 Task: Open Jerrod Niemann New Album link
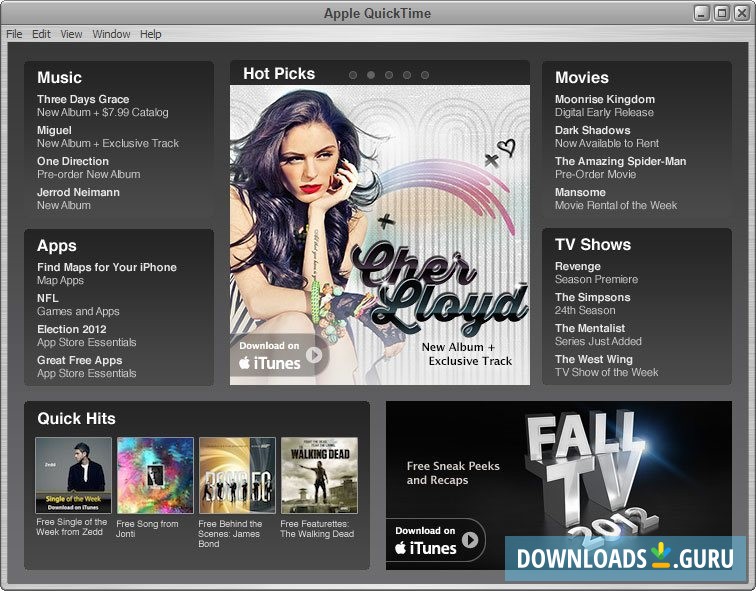click(x=78, y=199)
